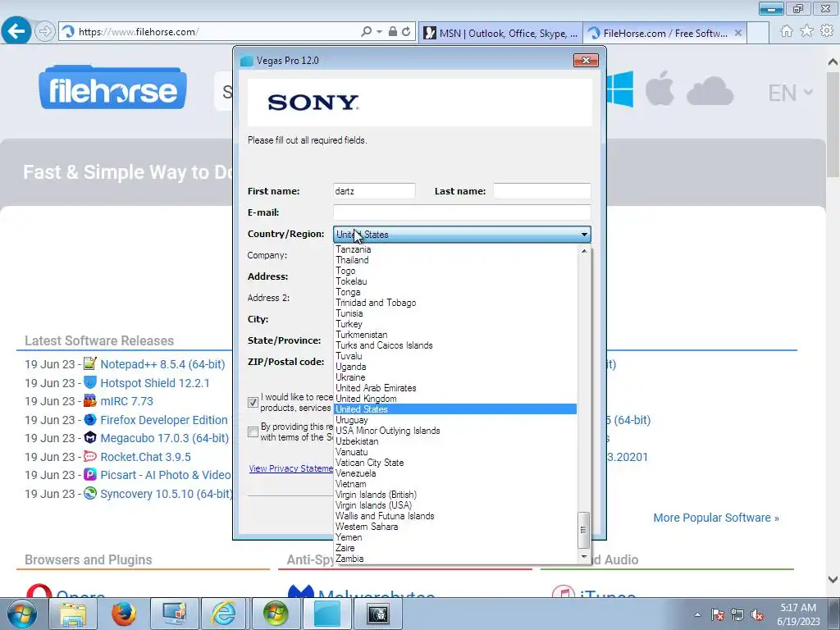Screen dimensions: 840x630
Task: Open the EN language dropdown
Action: pyautogui.click(x=791, y=93)
